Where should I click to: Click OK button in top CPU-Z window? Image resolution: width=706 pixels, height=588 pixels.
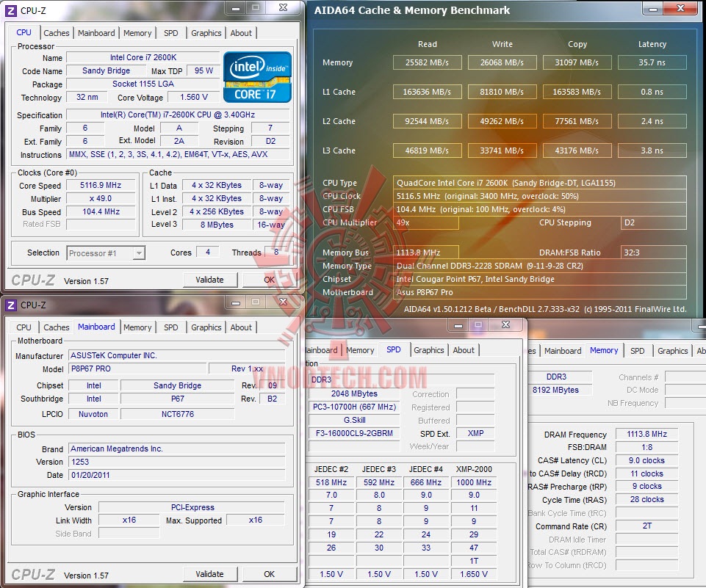pyautogui.click(x=270, y=280)
